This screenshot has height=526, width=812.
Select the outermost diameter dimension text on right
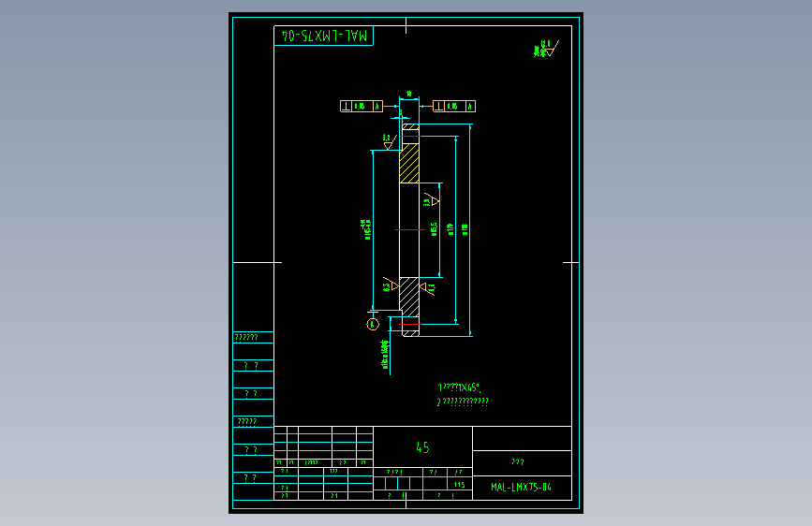coord(465,229)
